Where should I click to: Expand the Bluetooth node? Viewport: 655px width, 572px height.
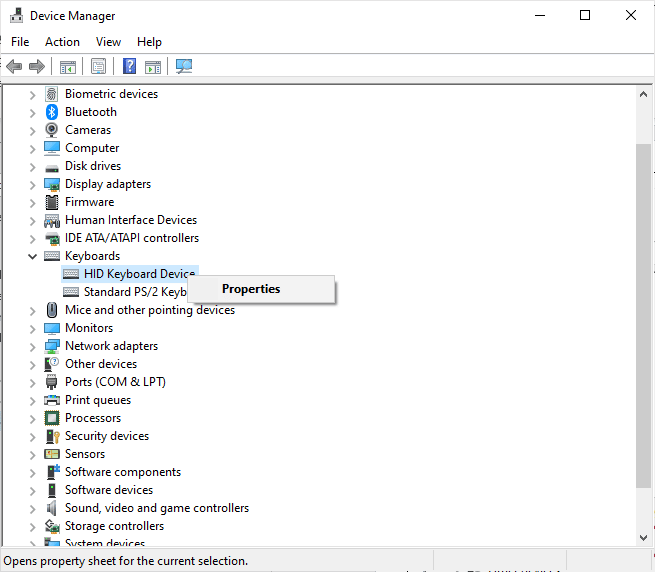(x=33, y=113)
